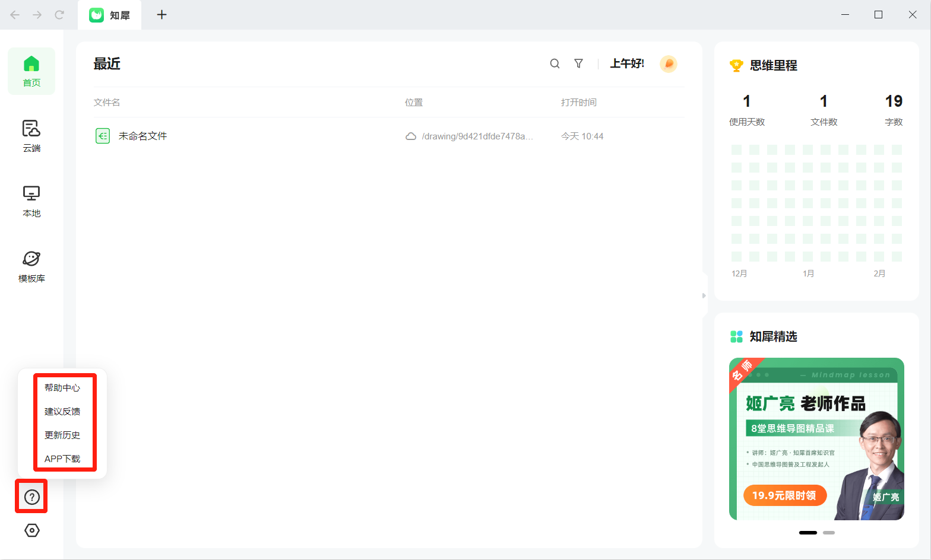Click the 字数 statistic showing 19
This screenshot has height=560, width=931.
pyautogui.click(x=894, y=110)
